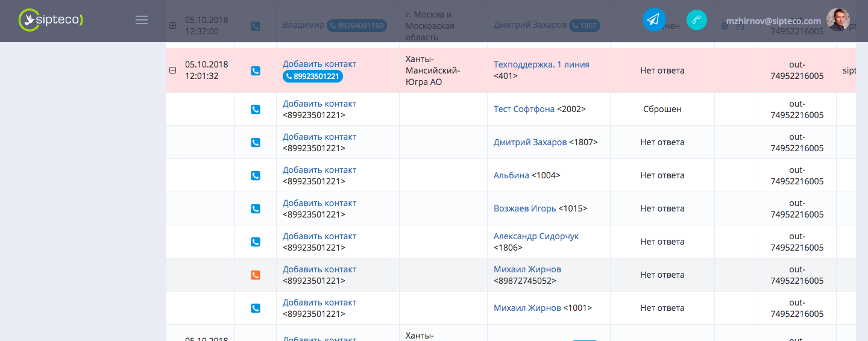Click the blue phone icon in the Альбина row
The width and height of the screenshot is (868, 341).
[256, 175]
